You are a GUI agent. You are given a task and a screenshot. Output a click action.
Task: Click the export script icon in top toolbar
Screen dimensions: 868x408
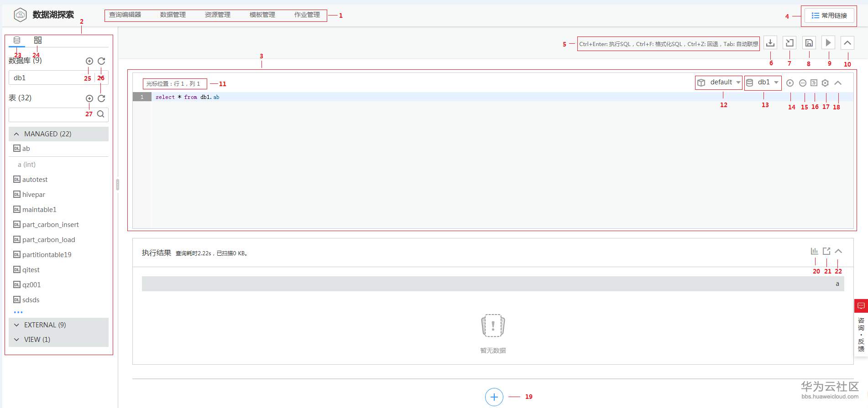point(790,43)
